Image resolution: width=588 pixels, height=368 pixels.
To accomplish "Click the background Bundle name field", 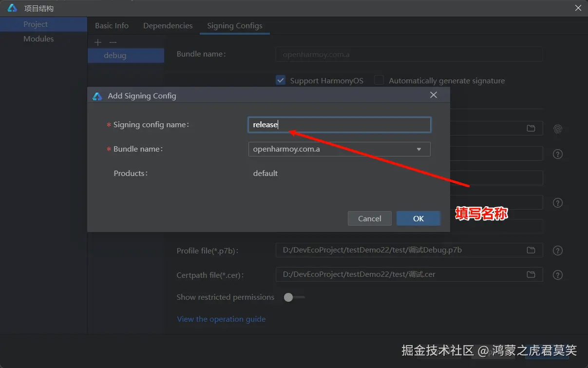I will coord(409,55).
